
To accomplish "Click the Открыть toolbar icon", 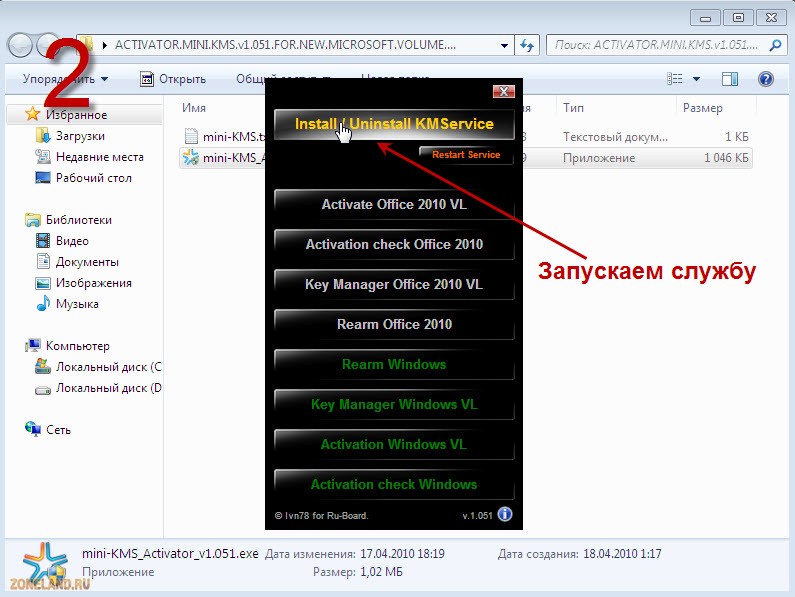I will point(147,79).
